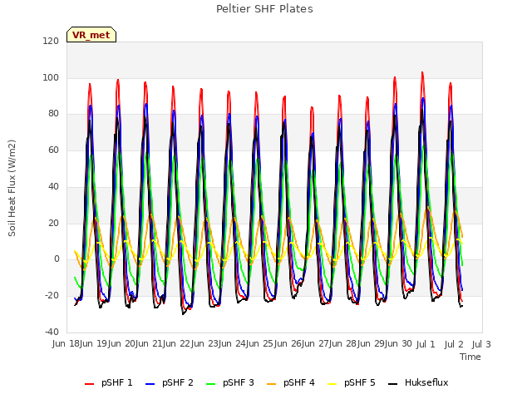Click the Peltier SHF Plates chart title
Screen dimensions: 532x399
[264, 9]
